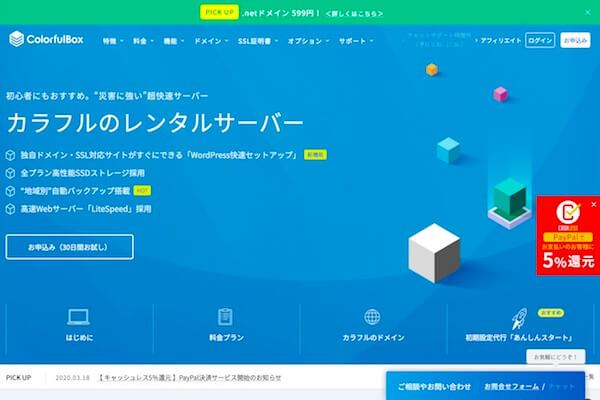
Task: Click the 5%還元 text in red banner
Action: [x=569, y=261]
